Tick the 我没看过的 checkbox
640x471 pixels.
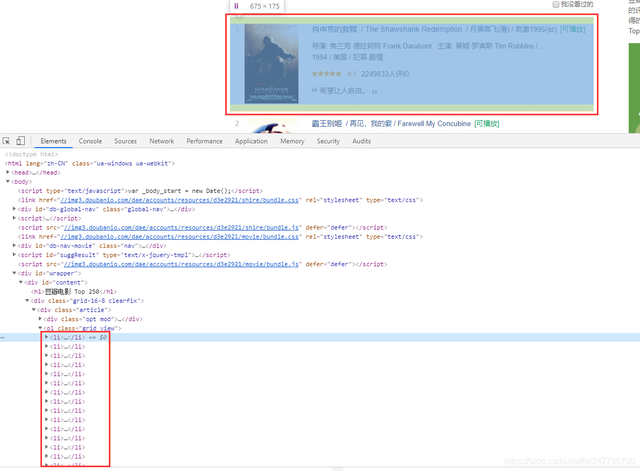556,4
